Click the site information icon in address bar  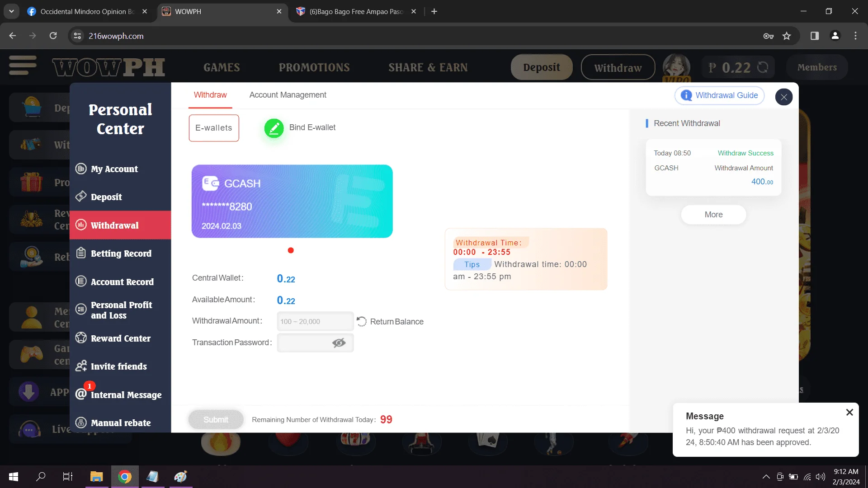tap(78, 36)
